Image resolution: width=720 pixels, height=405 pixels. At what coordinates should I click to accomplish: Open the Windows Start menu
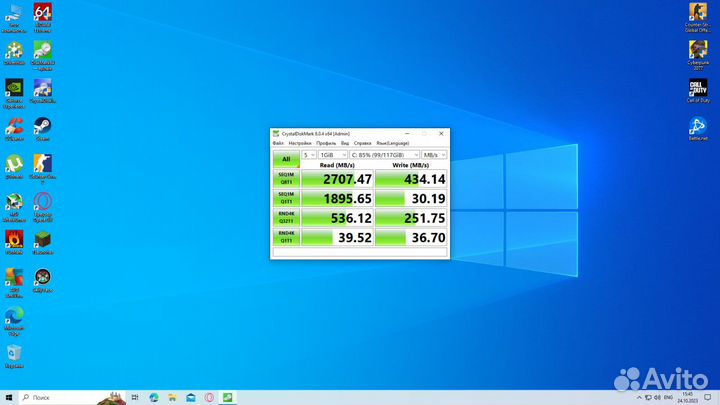pyautogui.click(x=9, y=397)
